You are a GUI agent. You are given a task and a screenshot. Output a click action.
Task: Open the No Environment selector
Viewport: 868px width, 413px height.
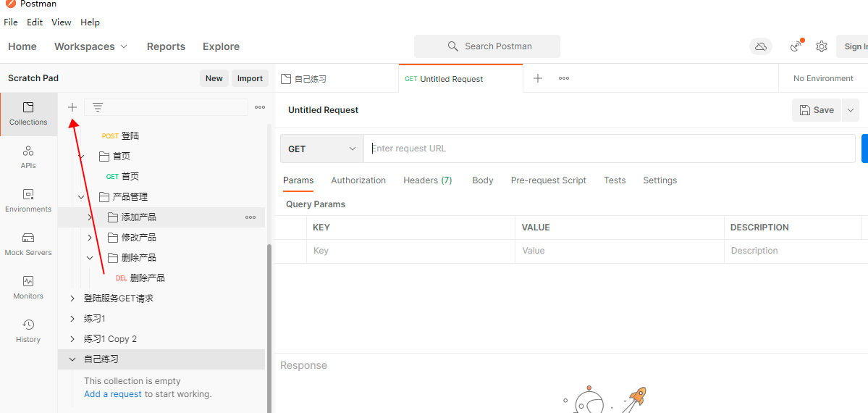823,78
